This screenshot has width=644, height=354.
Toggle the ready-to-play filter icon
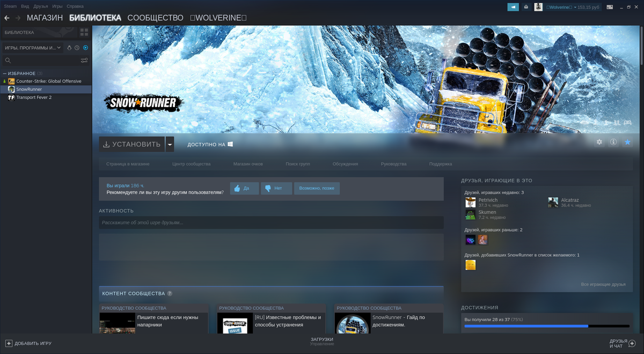point(85,48)
